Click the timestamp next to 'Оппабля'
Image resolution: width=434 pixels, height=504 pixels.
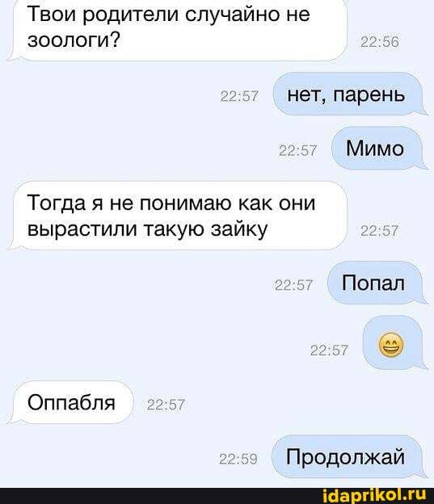(166, 405)
